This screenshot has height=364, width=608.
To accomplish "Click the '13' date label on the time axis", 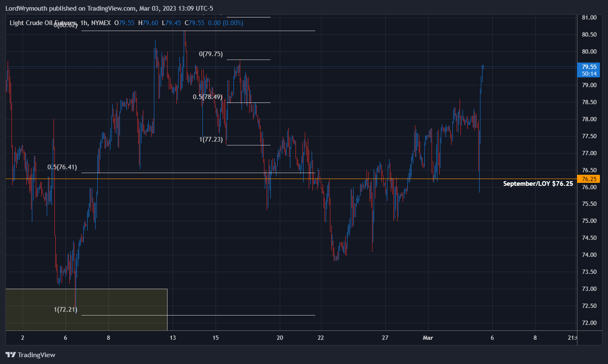I will click(173, 338).
